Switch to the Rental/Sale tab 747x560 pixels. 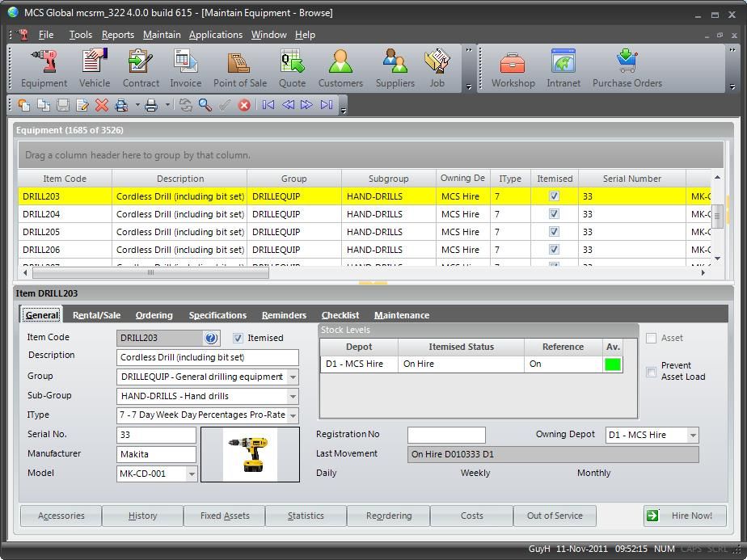[x=96, y=315]
